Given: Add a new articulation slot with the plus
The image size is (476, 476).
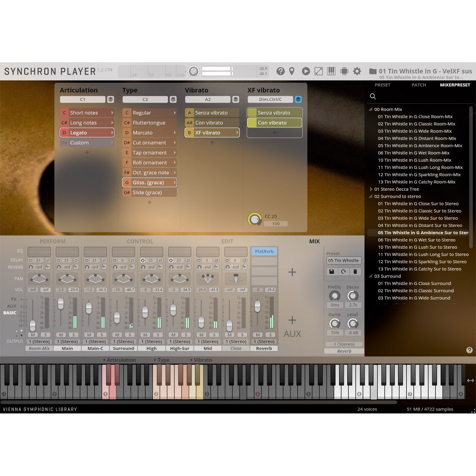Looking at the screenshot, I should click(87, 153).
